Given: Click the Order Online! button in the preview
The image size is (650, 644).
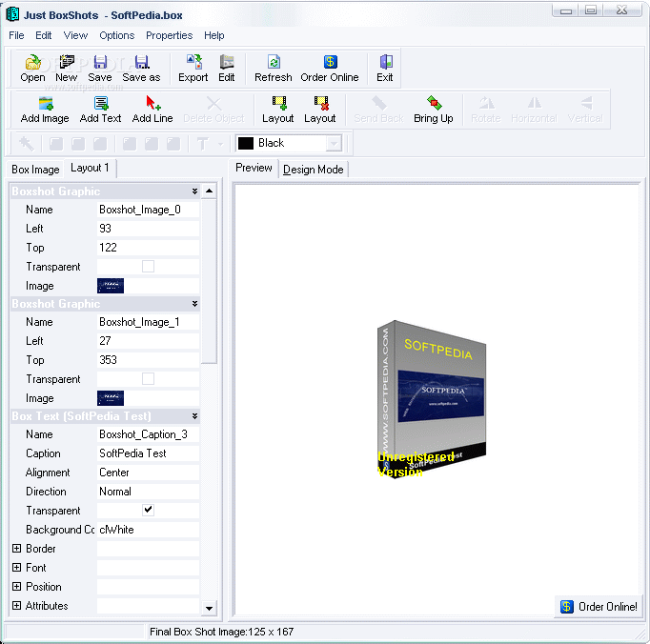Looking at the screenshot, I should tap(599, 606).
